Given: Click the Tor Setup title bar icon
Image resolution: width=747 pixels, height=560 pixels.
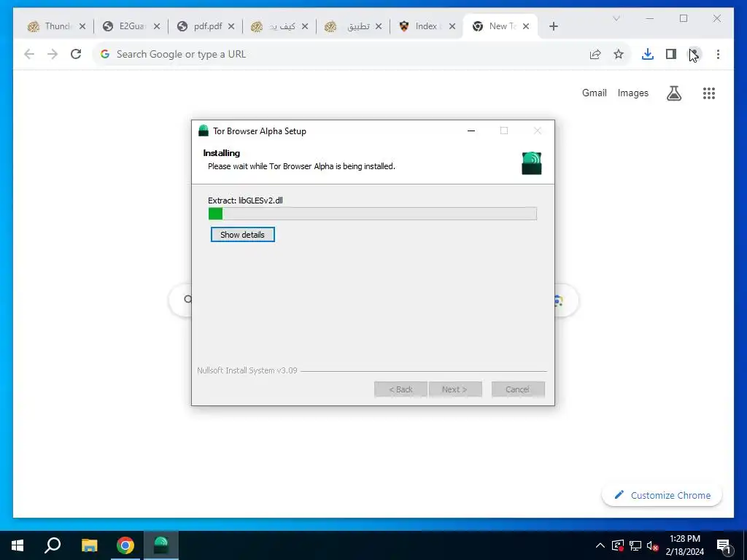Looking at the screenshot, I should click(204, 131).
